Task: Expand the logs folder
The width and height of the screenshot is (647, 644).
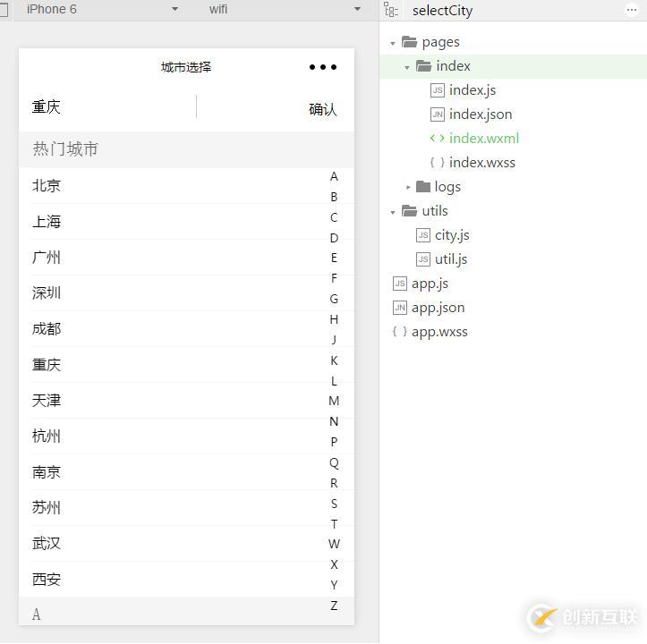Action: 408,187
